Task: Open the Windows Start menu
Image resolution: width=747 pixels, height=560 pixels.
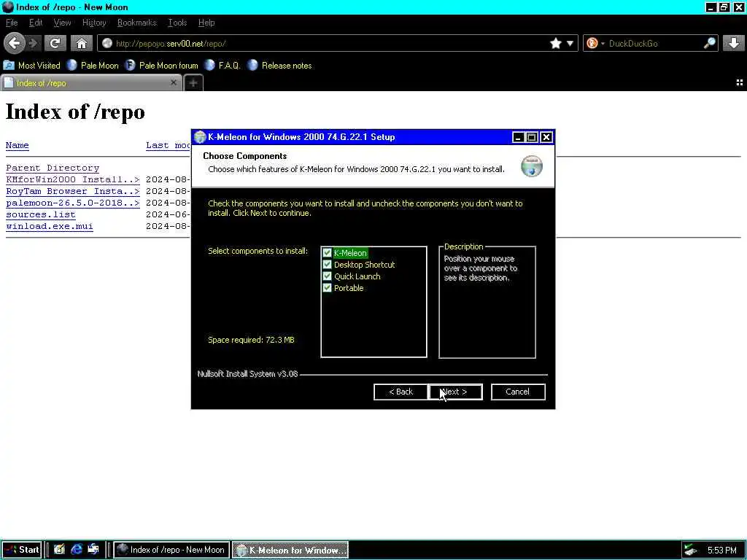Action: [x=21, y=550]
